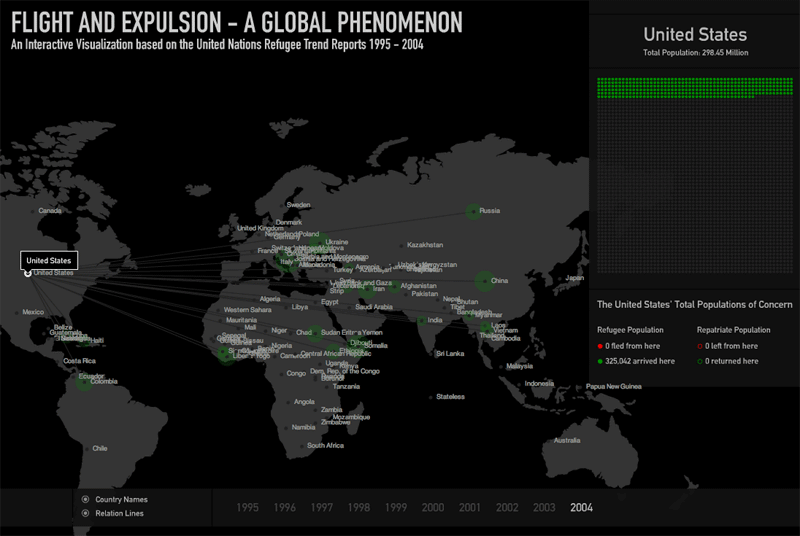Select year 1996 on the timeline

pyautogui.click(x=285, y=507)
